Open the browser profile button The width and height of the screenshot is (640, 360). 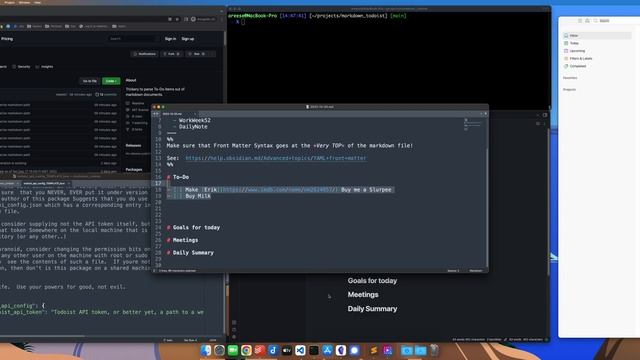click(x=203, y=19)
